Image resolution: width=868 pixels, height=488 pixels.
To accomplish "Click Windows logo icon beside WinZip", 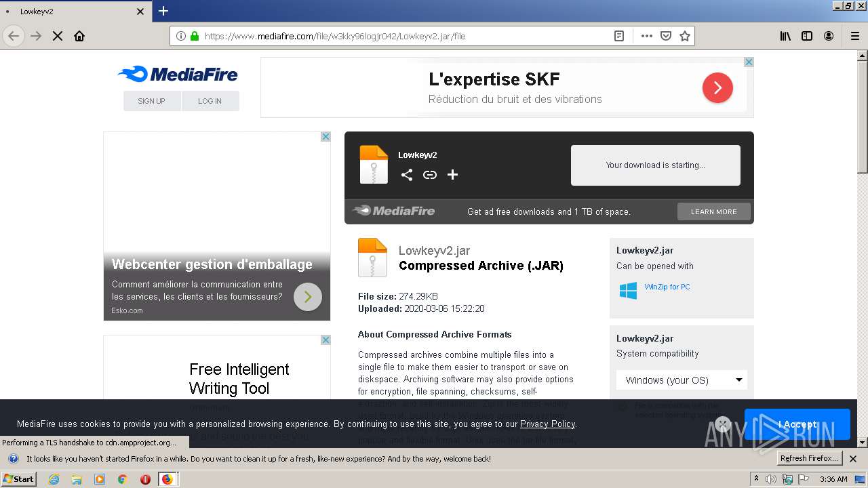I will pyautogui.click(x=628, y=291).
